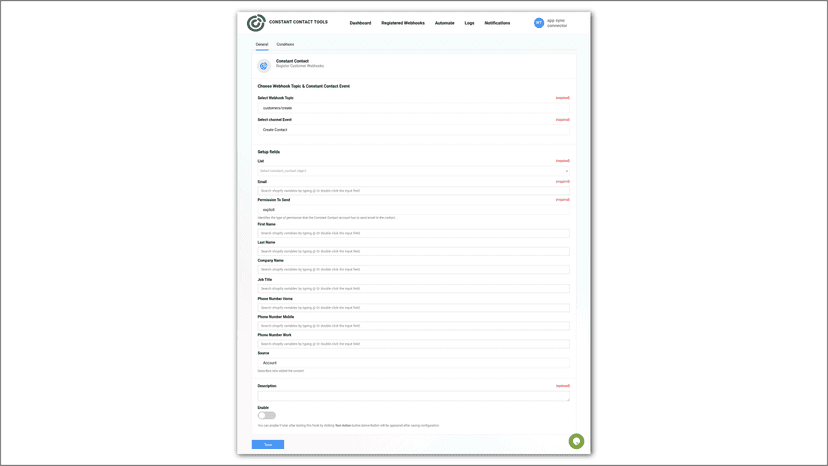The image size is (828, 466).
Task: Click the app sync connector account name
Action: coord(557,23)
